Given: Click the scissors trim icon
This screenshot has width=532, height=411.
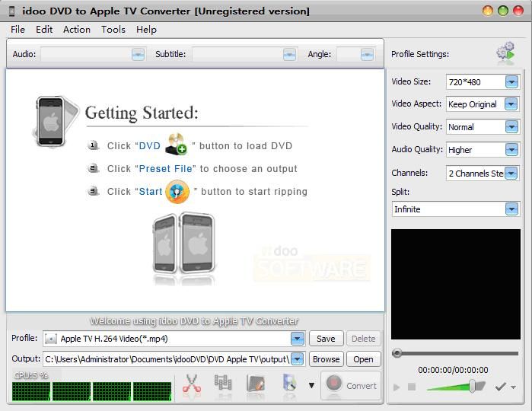Looking at the screenshot, I should click(x=192, y=384).
